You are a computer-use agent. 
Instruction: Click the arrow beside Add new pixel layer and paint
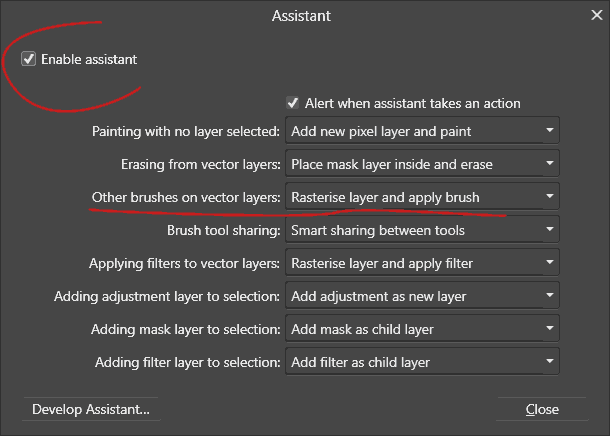click(549, 130)
